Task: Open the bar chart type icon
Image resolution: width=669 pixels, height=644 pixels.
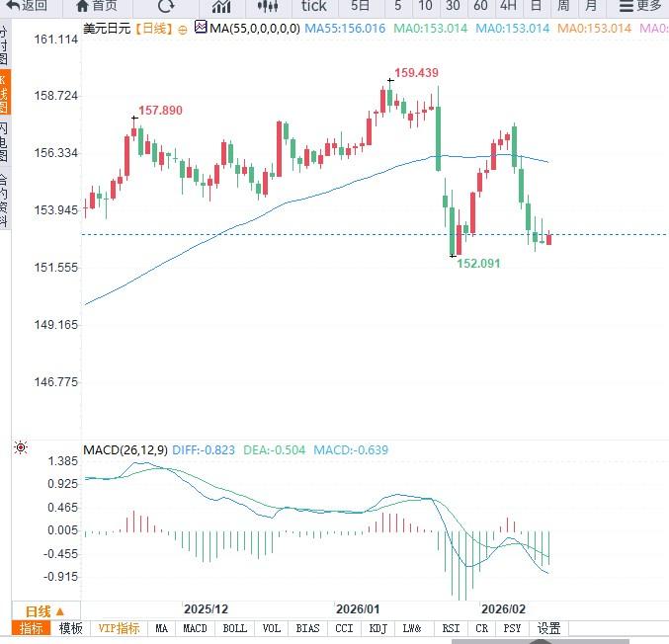Action: pos(221,6)
